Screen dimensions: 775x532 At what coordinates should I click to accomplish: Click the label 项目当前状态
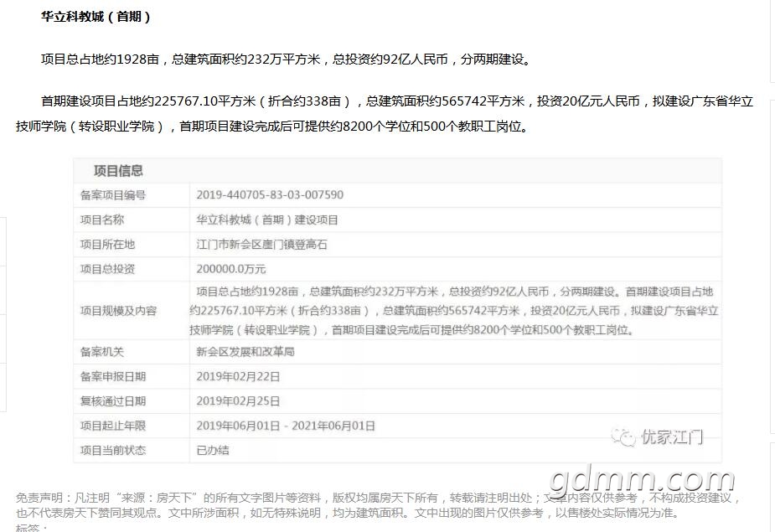[x=113, y=451]
